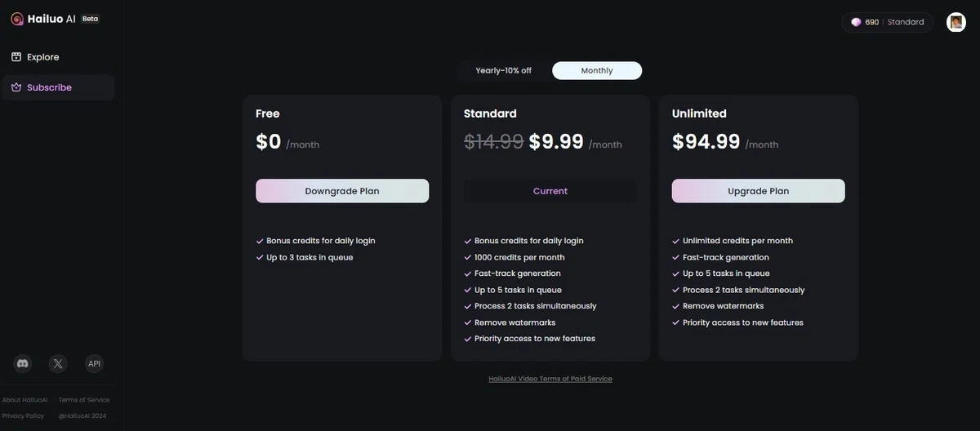
Task: Open the Discord icon link
Action: click(x=23, y=364)
